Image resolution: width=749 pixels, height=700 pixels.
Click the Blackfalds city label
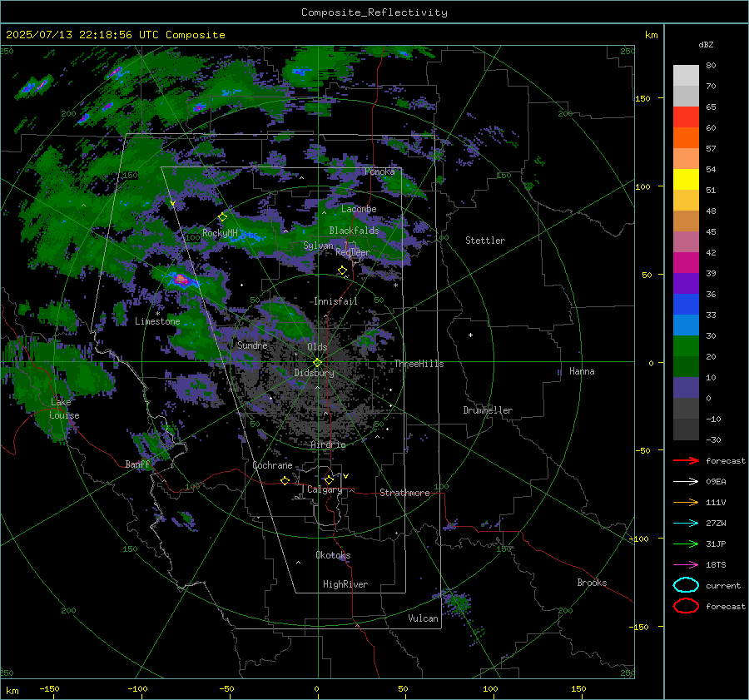click(x=354, y=231)
